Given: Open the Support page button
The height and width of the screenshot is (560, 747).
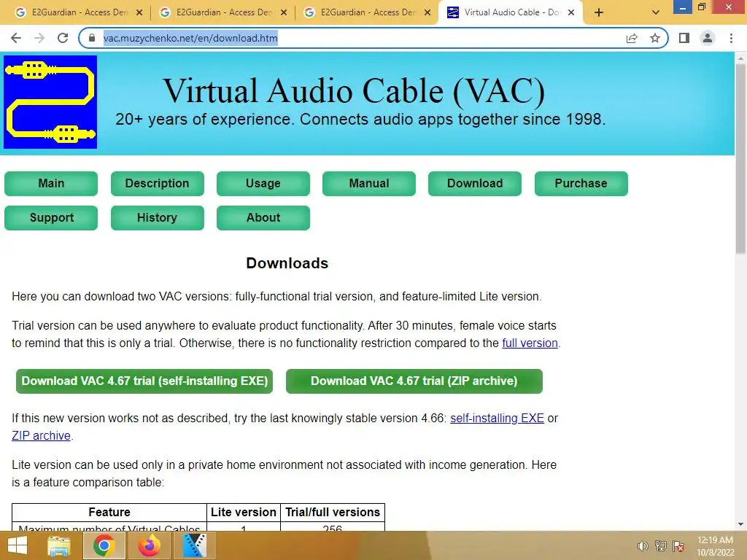Looking at the screenshot, I should point(51,217).
